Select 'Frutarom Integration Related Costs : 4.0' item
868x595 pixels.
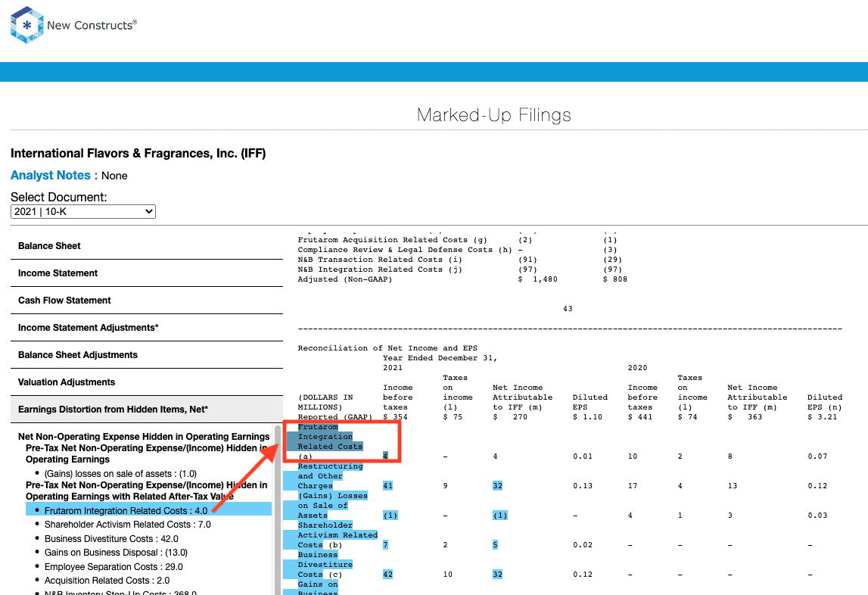126,511
